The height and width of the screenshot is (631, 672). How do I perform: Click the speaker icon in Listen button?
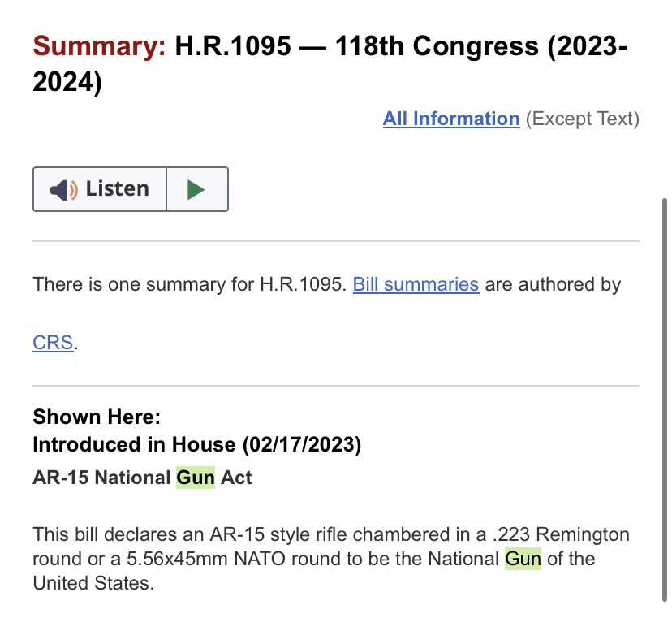click(64, 190)
